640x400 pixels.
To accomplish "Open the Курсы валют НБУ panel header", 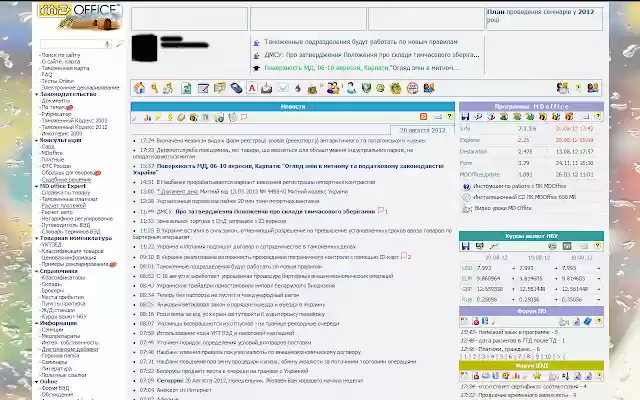I will tap(531, 236).
